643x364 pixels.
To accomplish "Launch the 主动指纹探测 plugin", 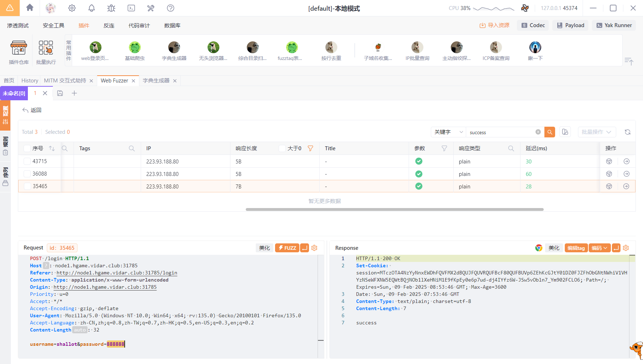I will coord(457,51).
